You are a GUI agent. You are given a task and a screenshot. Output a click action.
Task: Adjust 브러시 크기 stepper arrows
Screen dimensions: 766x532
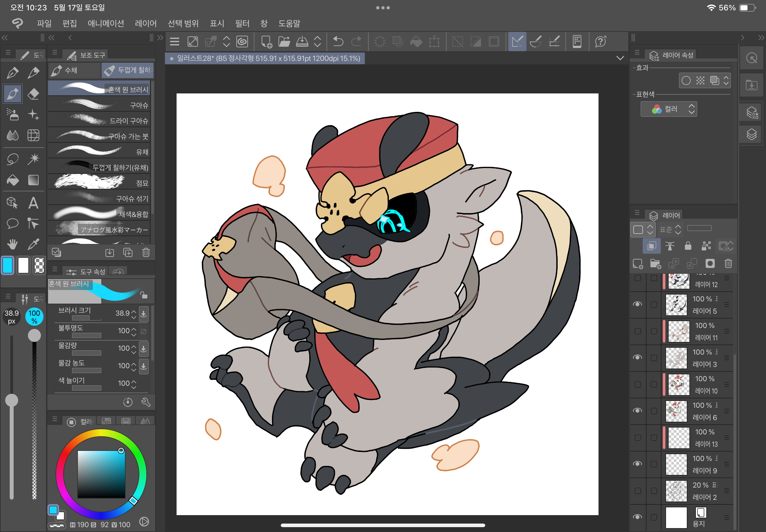(x=134, y=314)
